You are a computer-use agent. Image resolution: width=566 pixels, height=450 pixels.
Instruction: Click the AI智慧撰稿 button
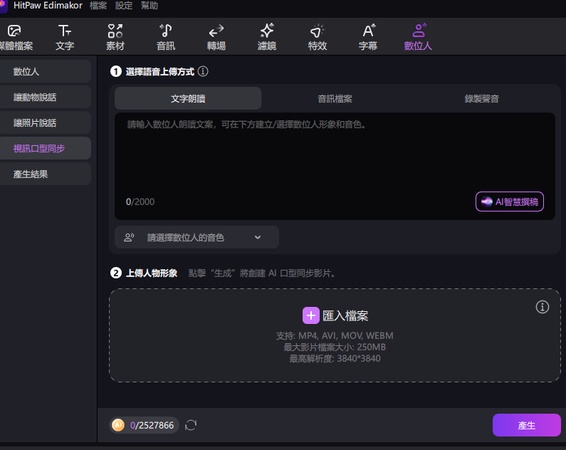[509, 201]
